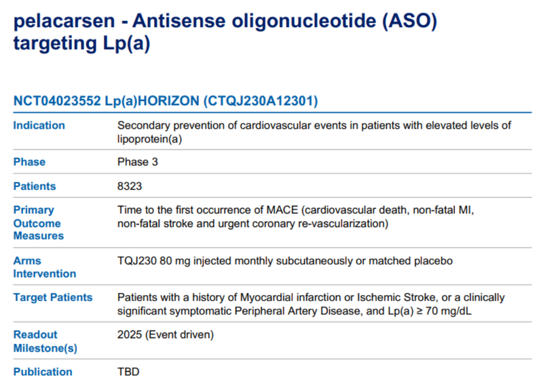Select the blue Phase row label
The image size is (543, 392).
coord(30,162)
